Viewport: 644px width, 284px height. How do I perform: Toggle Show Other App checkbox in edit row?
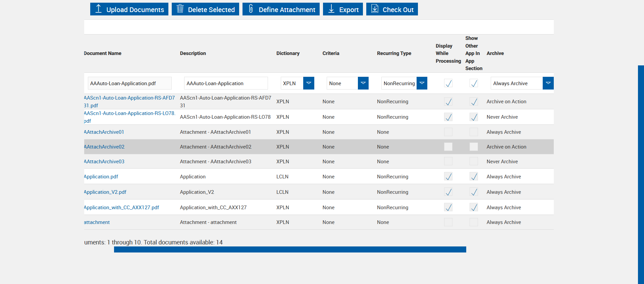click(x=474, y=83)
